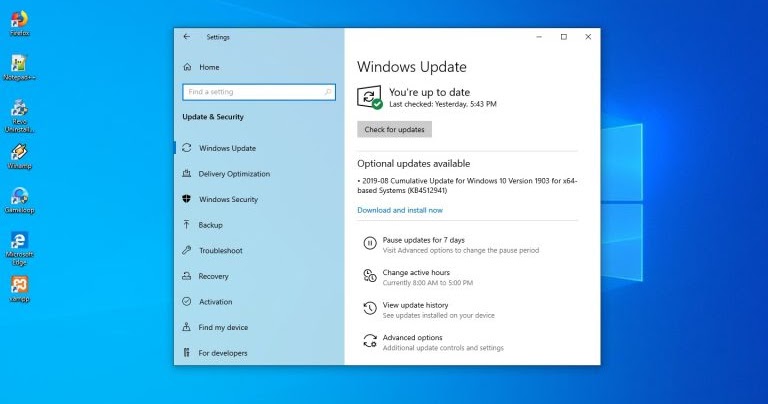This screenshot has width=768, height=404.
Task: Click the history icon for update history
Action: pos(370,308)
